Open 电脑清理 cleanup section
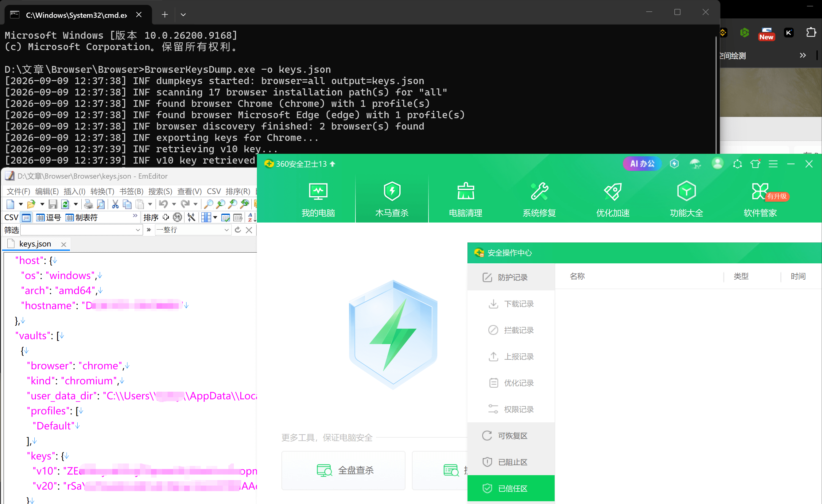Image resolution: width=822 pixels, height=504 pixels. coord(465,200)
